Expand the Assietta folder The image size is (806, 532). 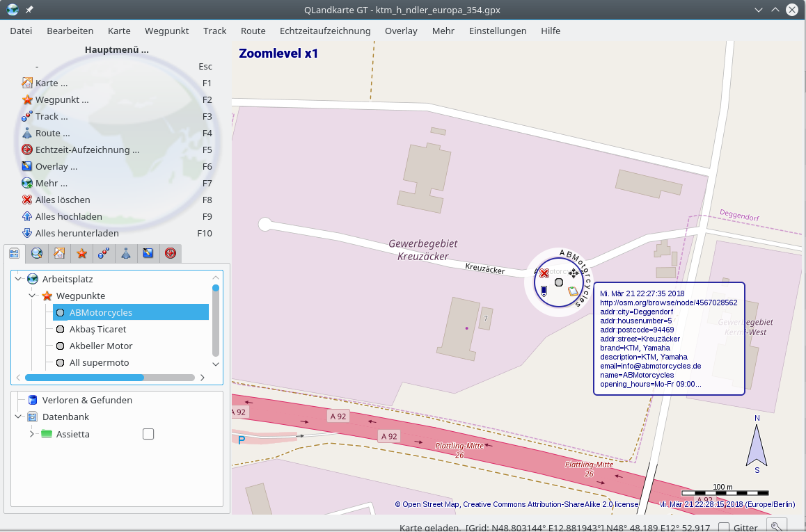point(32,434)
